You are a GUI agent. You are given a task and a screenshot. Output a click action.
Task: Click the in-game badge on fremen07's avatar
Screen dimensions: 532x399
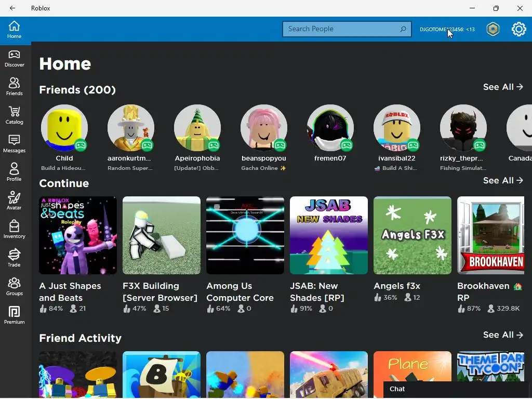click(x=347, y=145)
